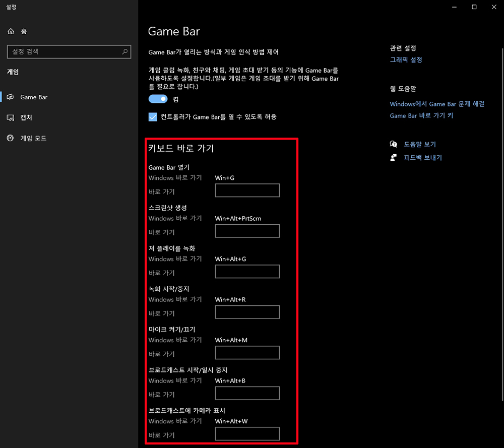Click the 피드백 보내기 person icon
504x448 pixels.
pos(394,157)
